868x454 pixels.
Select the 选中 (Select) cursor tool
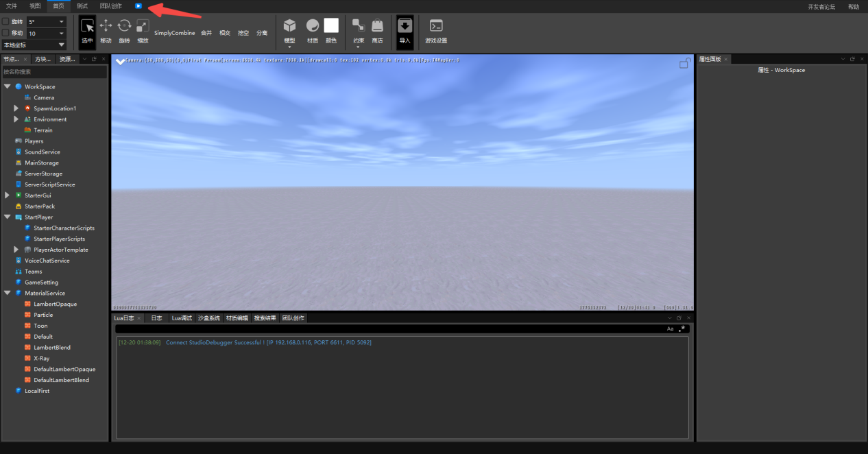[87, 27]
